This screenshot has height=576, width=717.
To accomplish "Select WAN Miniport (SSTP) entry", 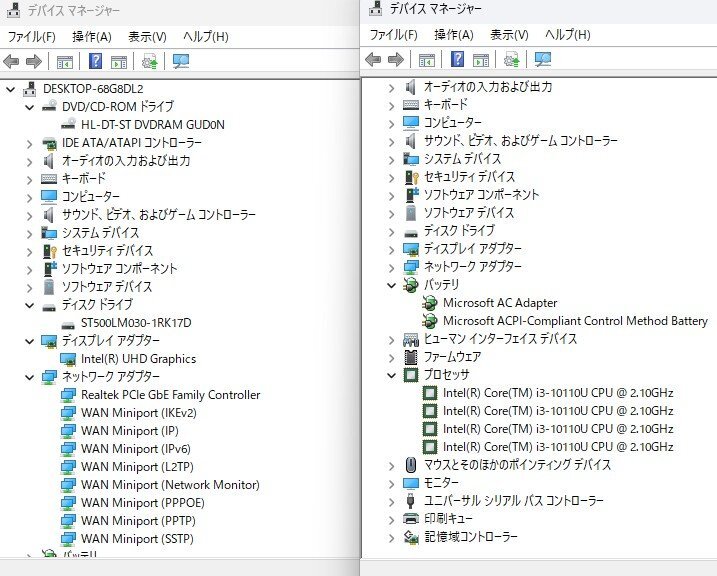I will point(137,539).
